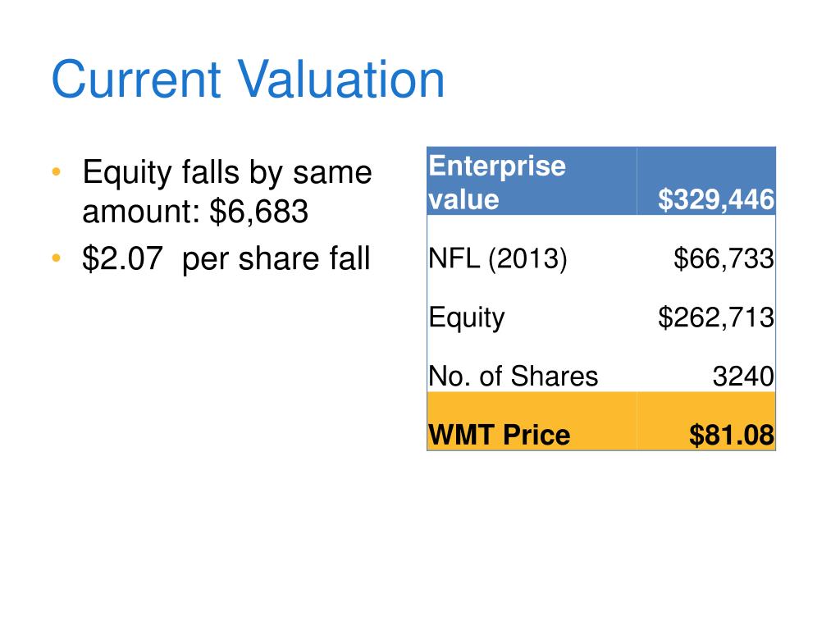Select the $6,683 figure in the bullet
Image resolution: width=840 pixels, height=630 pixels.
coord(259,212)
